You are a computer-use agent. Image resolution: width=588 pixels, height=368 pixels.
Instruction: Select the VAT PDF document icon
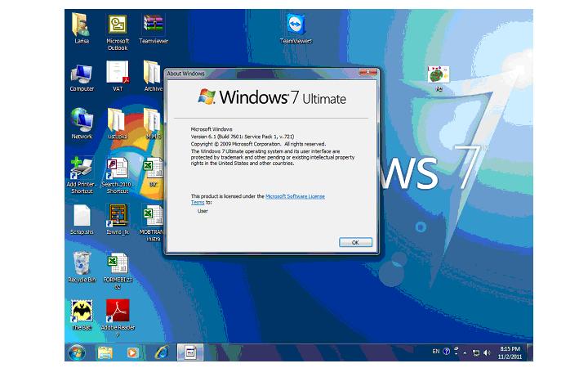[118, 77]
